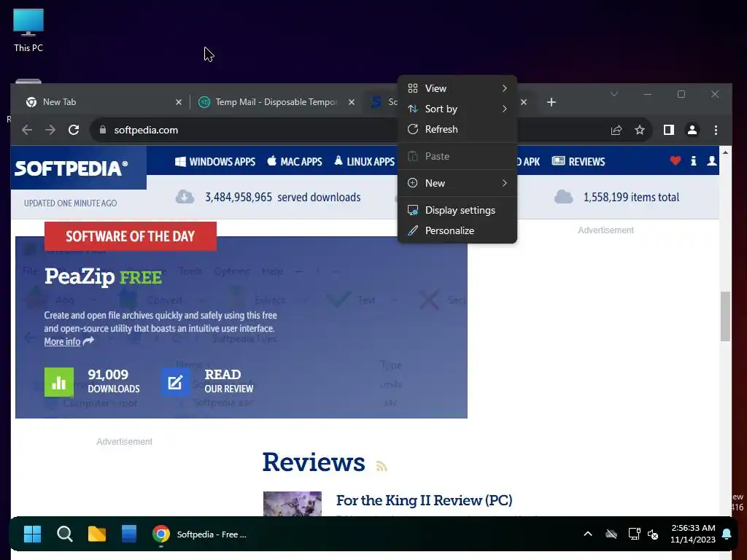747x560 pixels.
Task: Click the taskbar clock and date
Action: click(693, 534)
